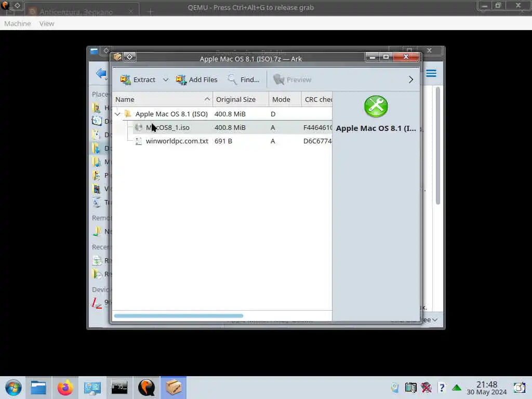Click the Desktop place icon in the sidebar
Viewport: 532px width, 399px height.
[97, 121]
